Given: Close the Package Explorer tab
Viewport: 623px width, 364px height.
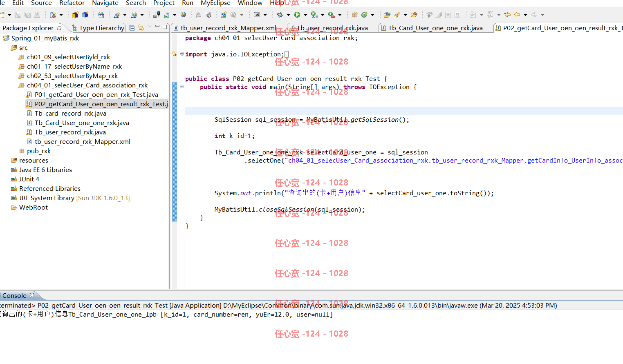Looking at the screenshot, I should 59,27.
